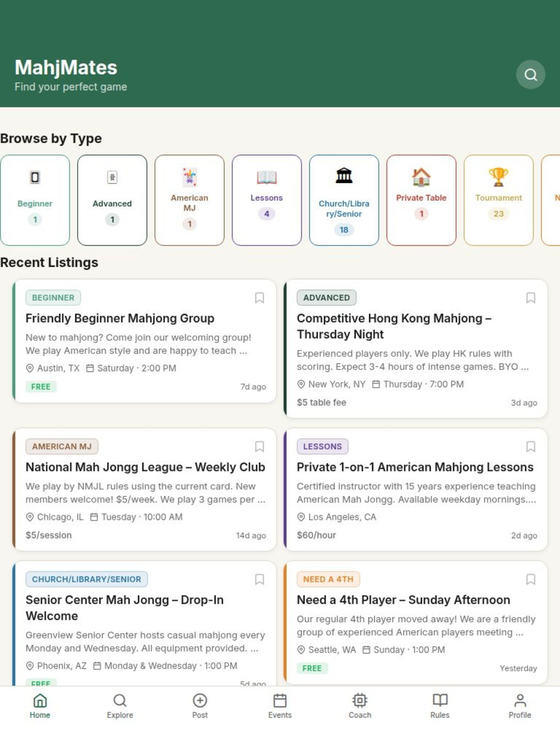Select the Advanced mahjong tile icon
560x747 pixels.
pyautogui.click(x=112, y=177)
